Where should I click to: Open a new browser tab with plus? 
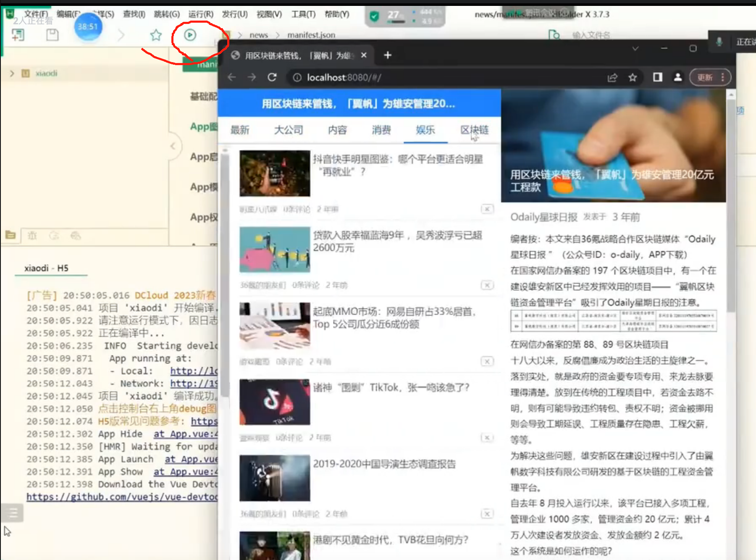pos(388,55)
